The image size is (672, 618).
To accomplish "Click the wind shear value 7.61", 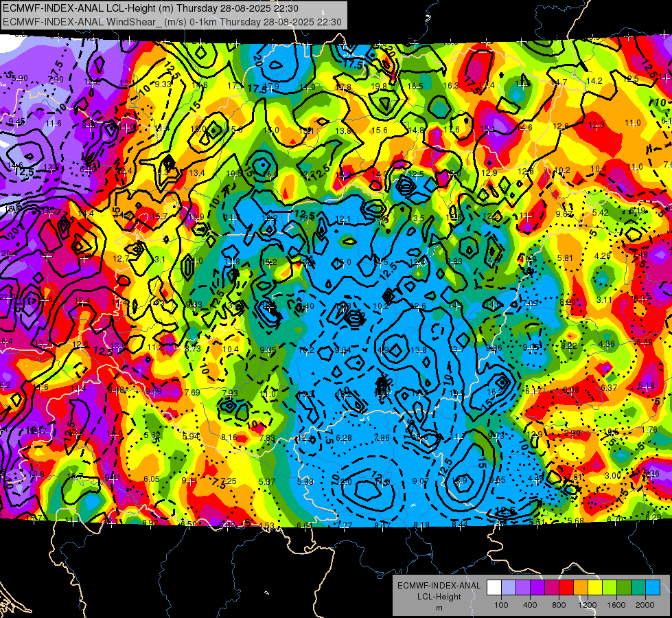I will [575, 477].
